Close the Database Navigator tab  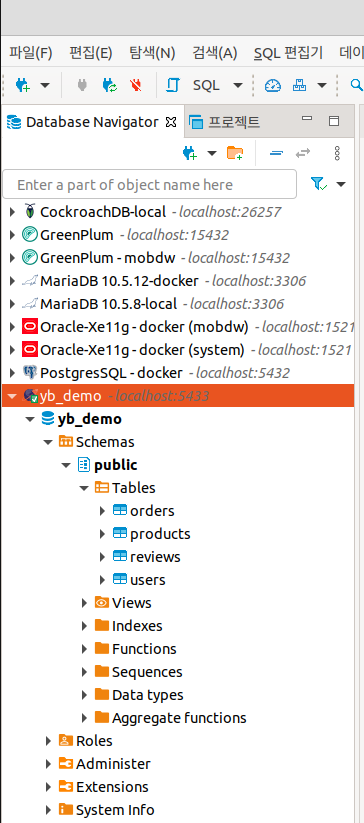(171, 122)
